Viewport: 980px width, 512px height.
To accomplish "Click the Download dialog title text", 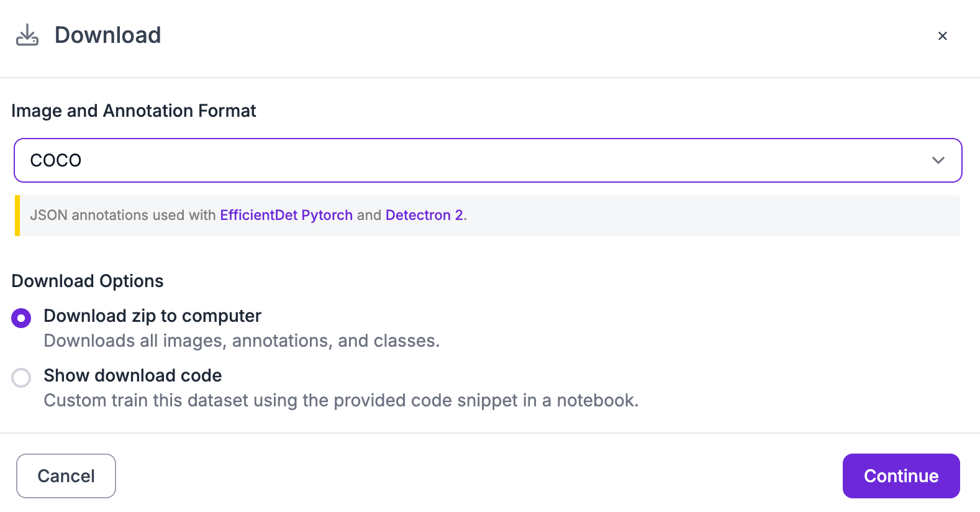I will pos(108,35).
